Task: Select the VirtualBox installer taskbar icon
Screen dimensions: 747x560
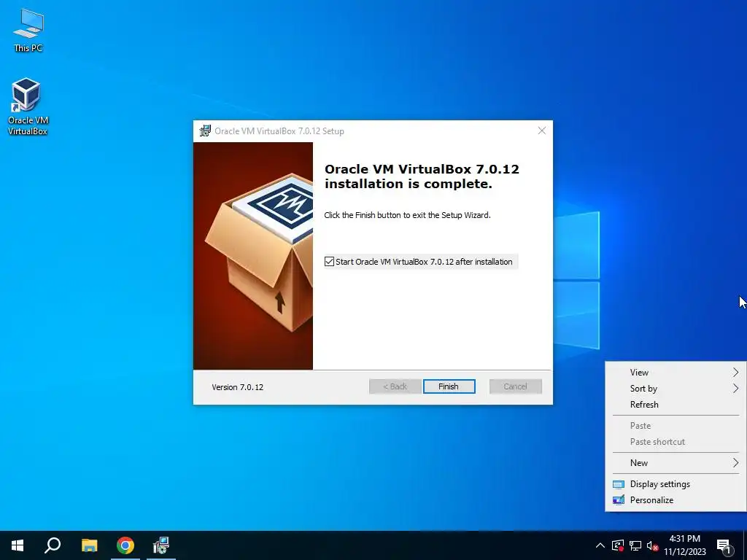Action: pyautogui.click(x=161, y=545)
